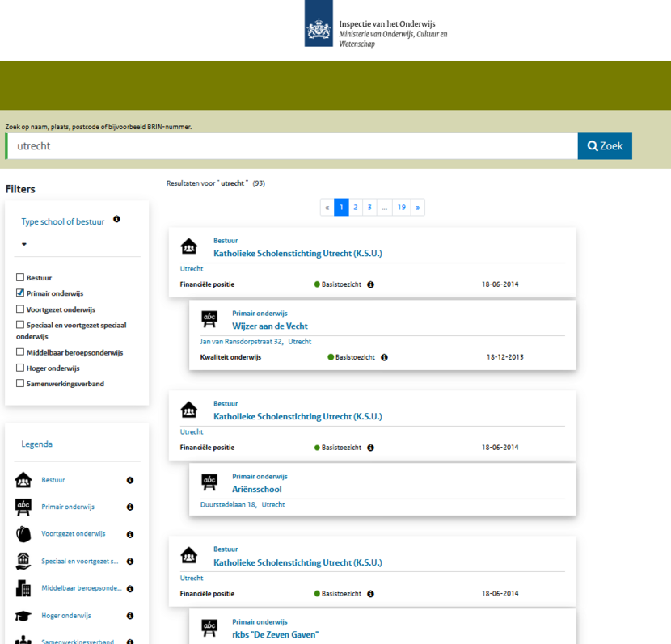Click the "Kwaliteit onderwijs" label

230,357
